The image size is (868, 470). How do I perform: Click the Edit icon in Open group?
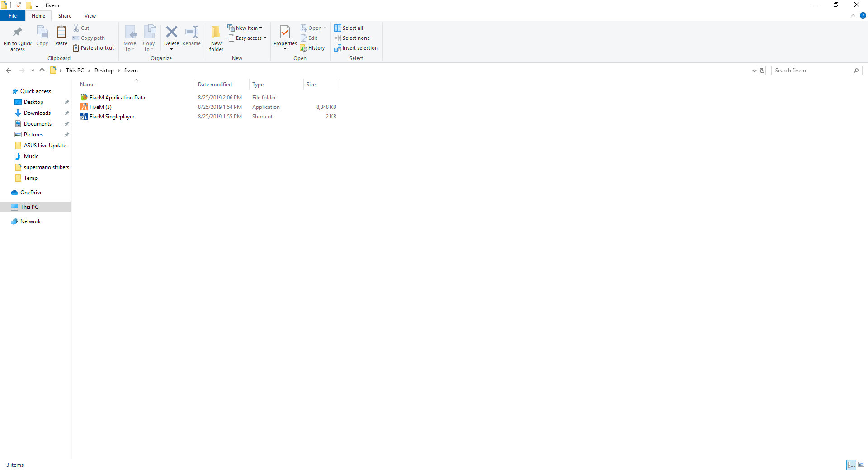coord(304,38)
